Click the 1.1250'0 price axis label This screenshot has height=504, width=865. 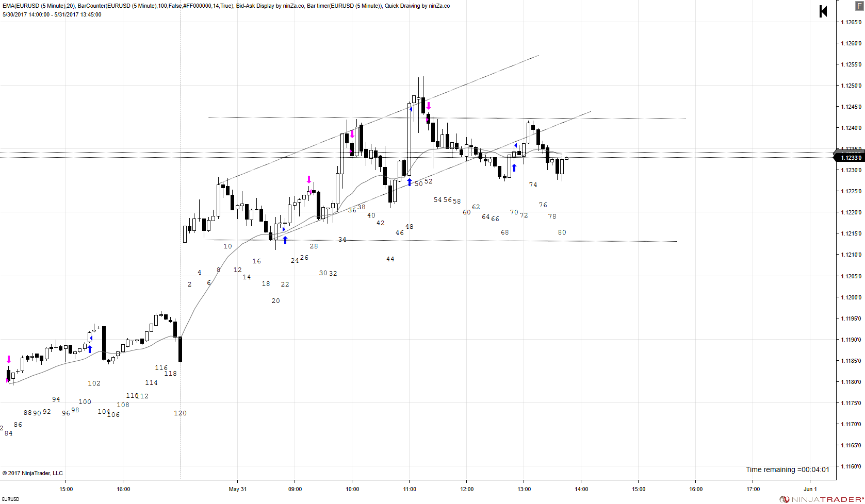(851, 86)
